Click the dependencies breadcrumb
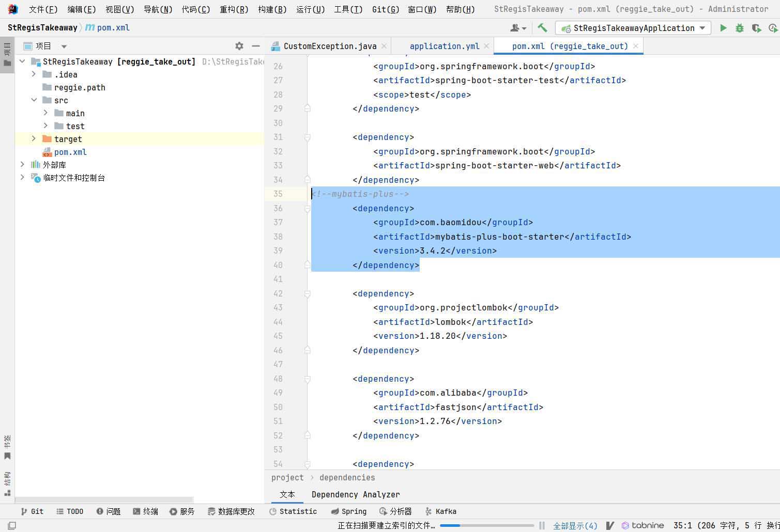 click(347, 477)
